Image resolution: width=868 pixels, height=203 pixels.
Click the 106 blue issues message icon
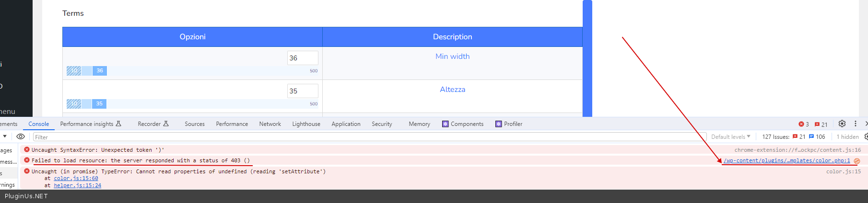point(817,136)
